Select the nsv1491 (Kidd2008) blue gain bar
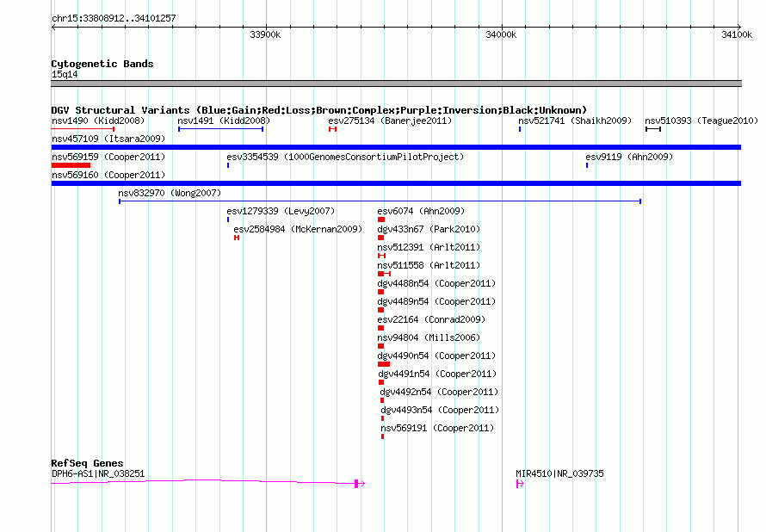The image size is (766, 532). click(x=221, y=129)
